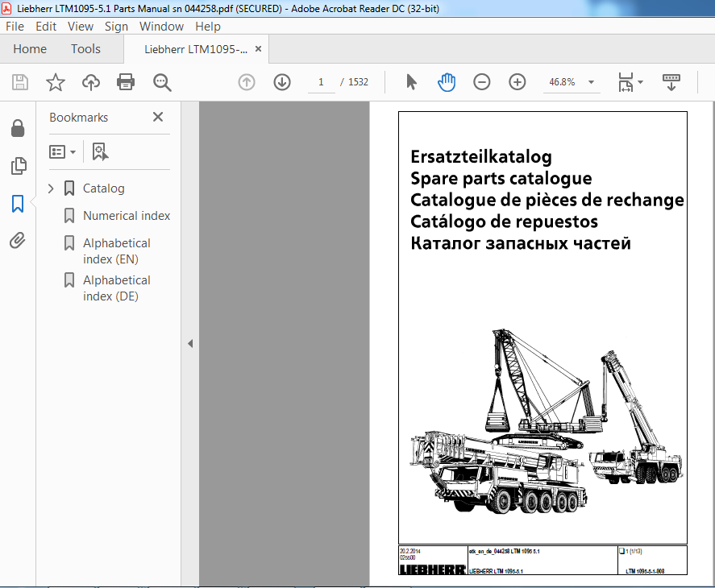Zoom in with the plus button
This screenshot has width=715, height=588.
point(517,82)
